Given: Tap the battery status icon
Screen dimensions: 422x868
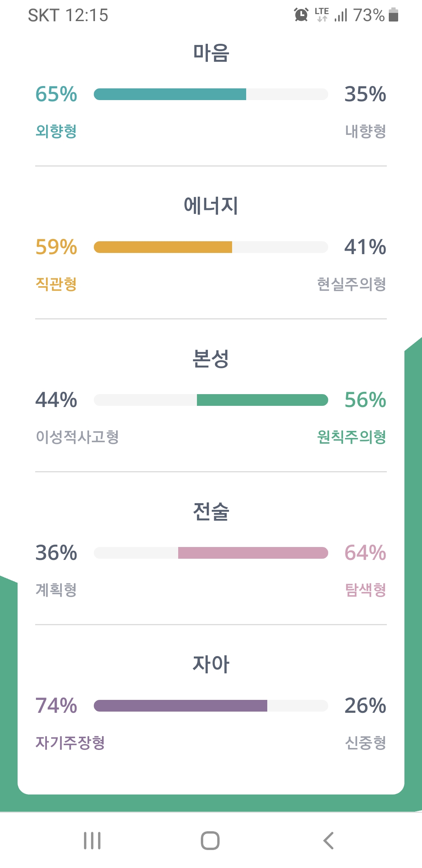Looking at the screenshot, I should tap(393, 15).
